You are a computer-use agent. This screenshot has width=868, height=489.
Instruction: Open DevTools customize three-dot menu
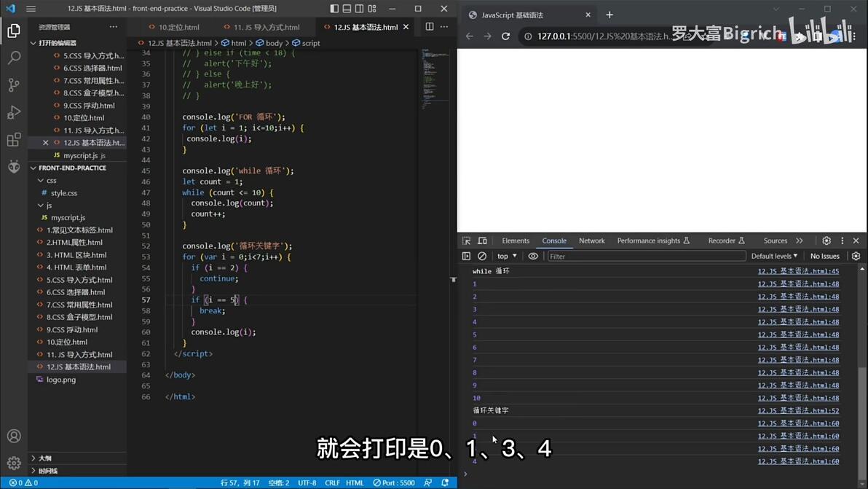pos(843,241)
